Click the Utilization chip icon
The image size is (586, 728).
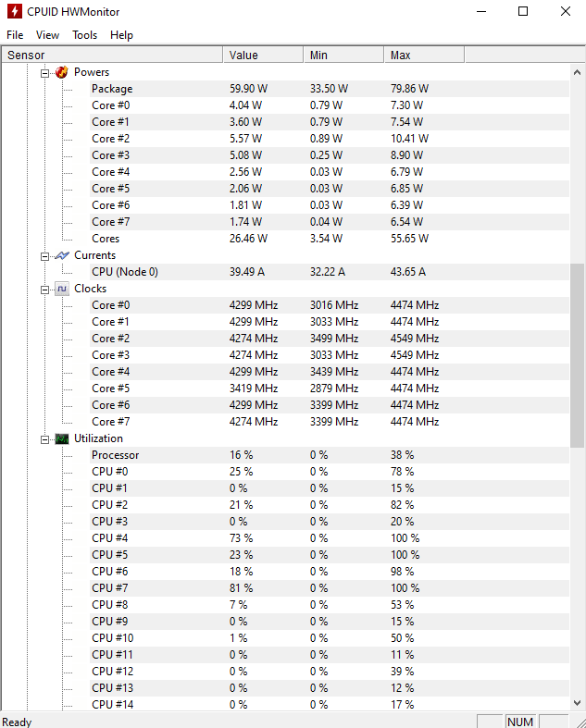pos(62,438)
